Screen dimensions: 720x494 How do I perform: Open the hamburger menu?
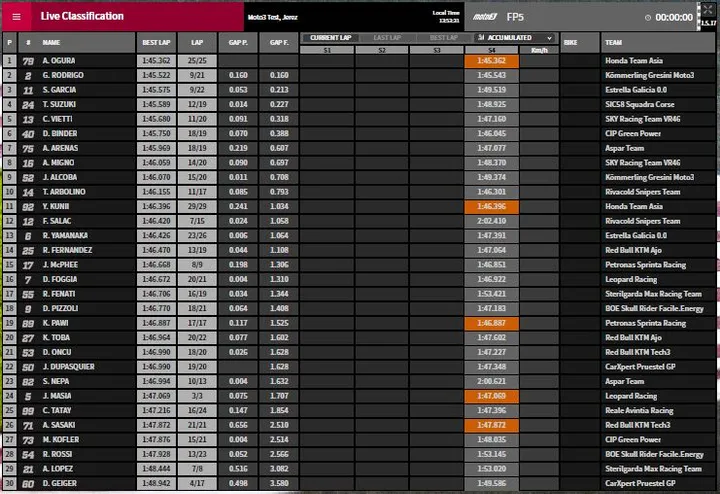coord(17,17)
